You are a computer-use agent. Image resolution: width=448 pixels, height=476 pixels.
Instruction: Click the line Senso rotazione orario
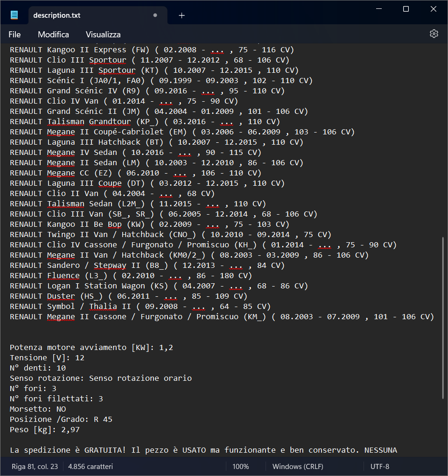(101, 378)
